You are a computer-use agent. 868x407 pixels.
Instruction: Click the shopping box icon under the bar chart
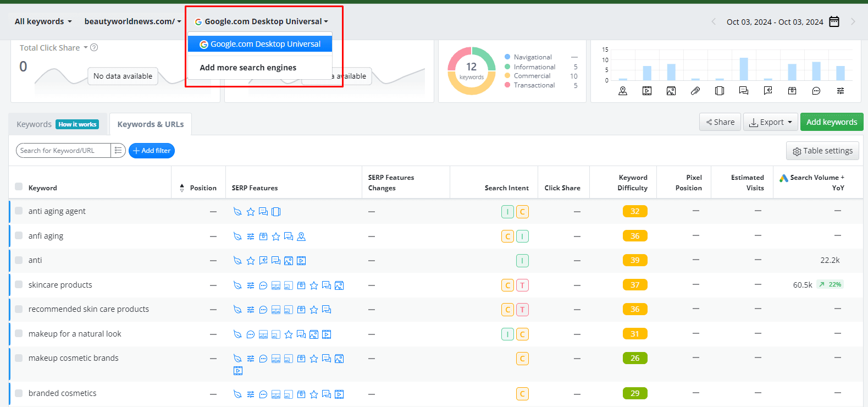pyautogui.click(x=792, y=91)
